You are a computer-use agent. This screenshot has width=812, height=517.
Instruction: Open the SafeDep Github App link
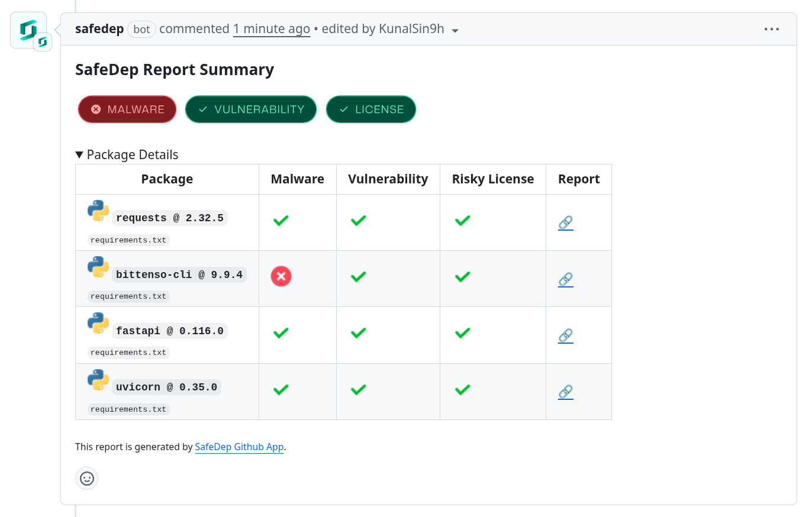(x=239, y=447)
